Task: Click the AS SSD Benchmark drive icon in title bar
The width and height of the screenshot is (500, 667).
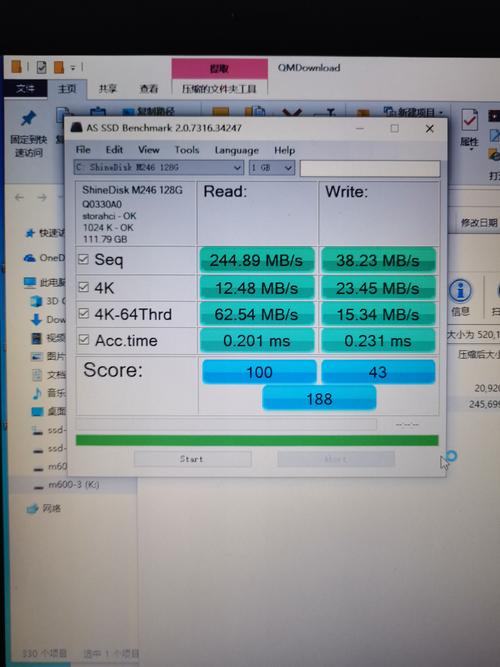Action: click(77, 128)
